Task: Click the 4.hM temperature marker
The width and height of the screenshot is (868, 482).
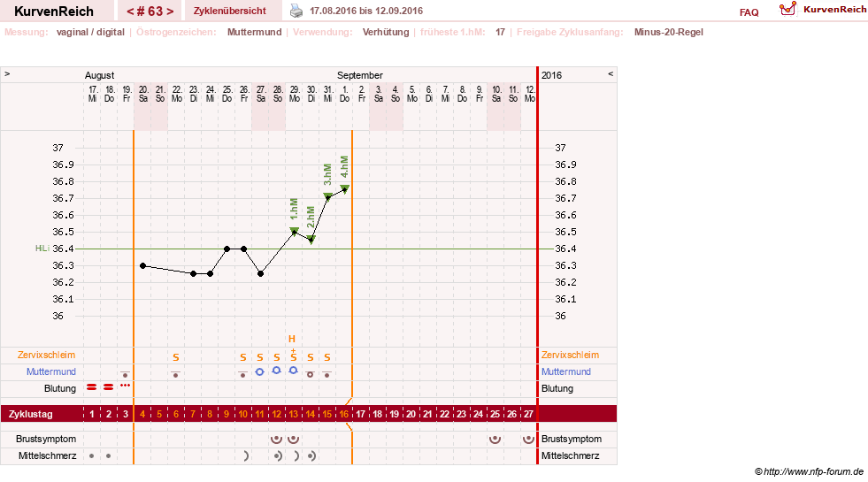Action: (344, 188)
